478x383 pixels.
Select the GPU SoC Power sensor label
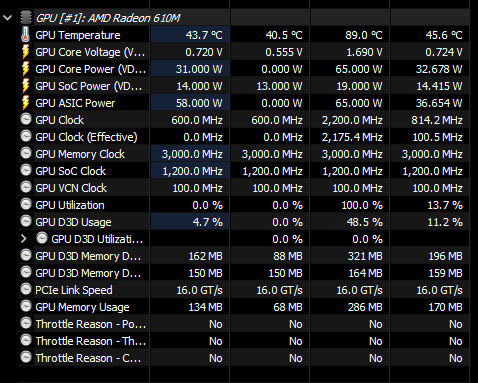89,86
